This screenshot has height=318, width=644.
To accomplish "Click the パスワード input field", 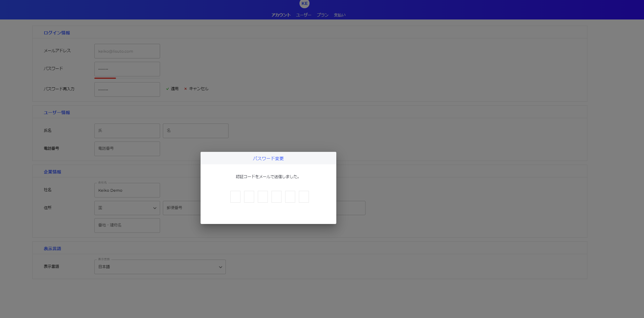I will [x=127, y=69].
